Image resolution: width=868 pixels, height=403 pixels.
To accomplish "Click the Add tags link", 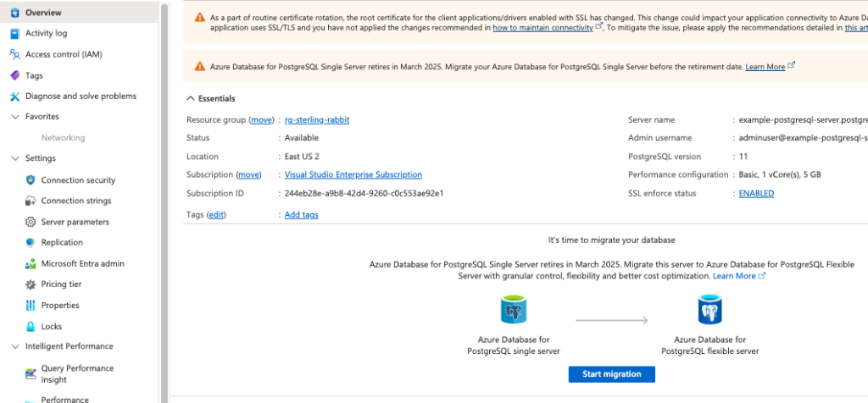I will 301,215.
